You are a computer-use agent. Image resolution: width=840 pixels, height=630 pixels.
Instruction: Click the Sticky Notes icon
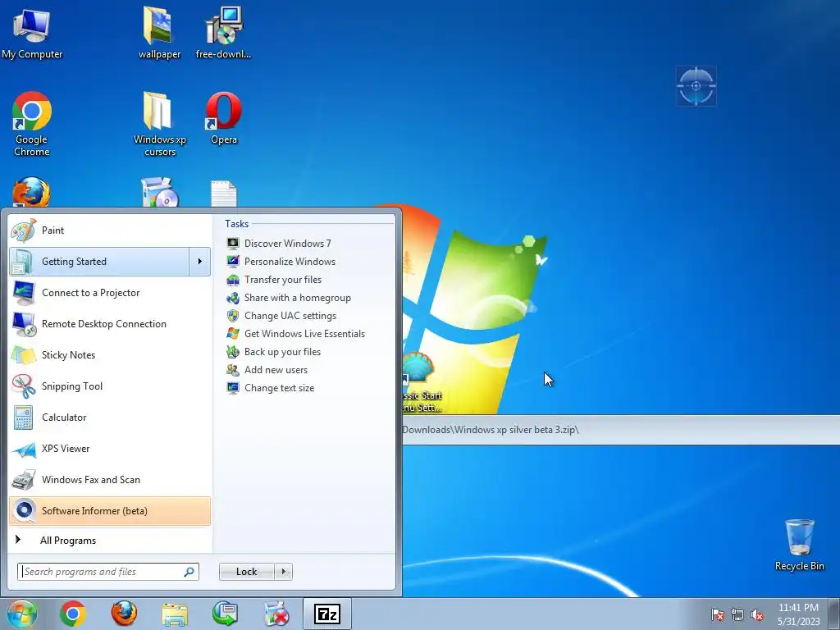click(24, 355)
